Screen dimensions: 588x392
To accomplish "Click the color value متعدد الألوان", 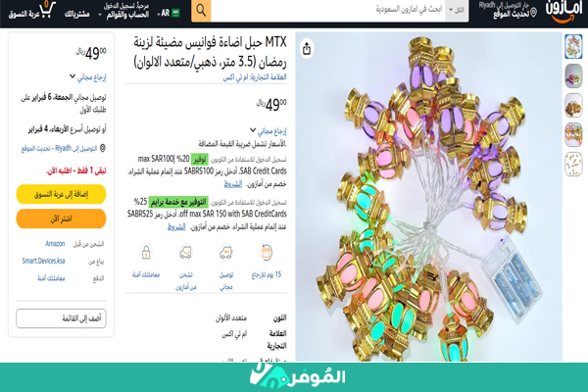I will click(231, 318).
